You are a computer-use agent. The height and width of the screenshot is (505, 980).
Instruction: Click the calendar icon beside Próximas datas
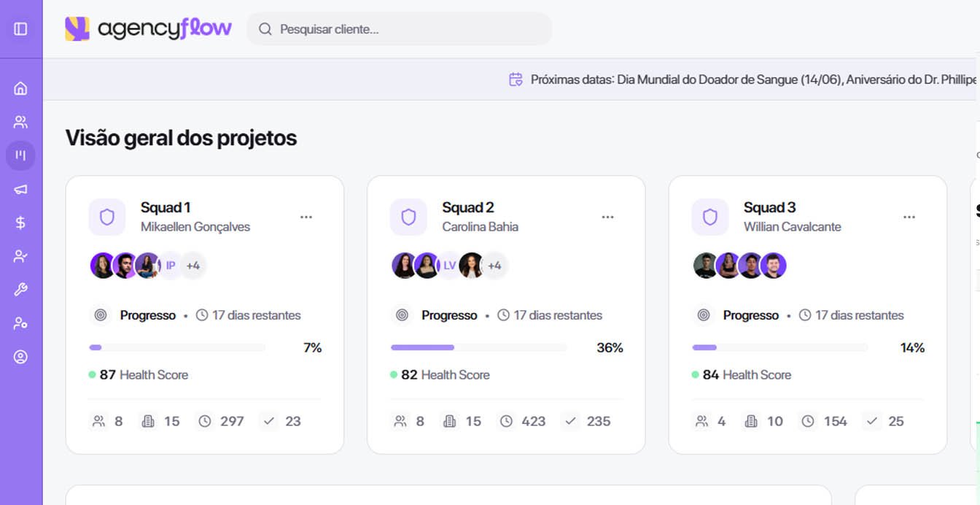(x=516, y=80)
